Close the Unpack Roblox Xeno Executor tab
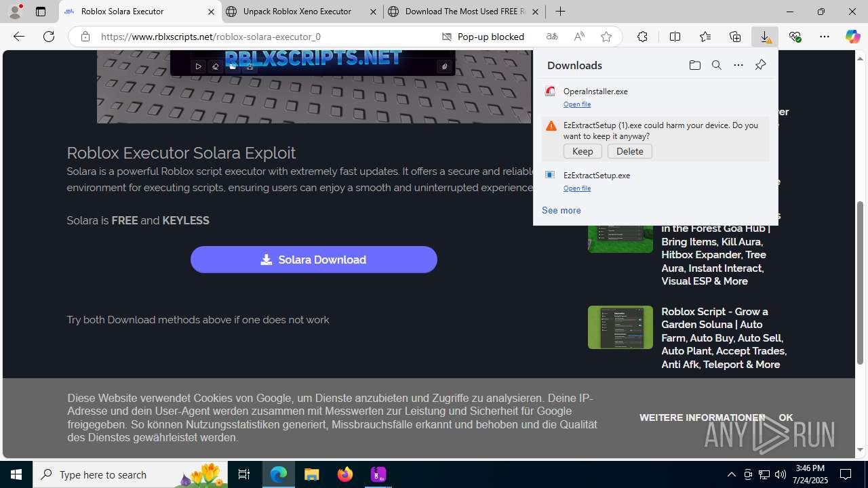Image resolution: width=868 pixels, height=488 pixels. click(373, 12)
